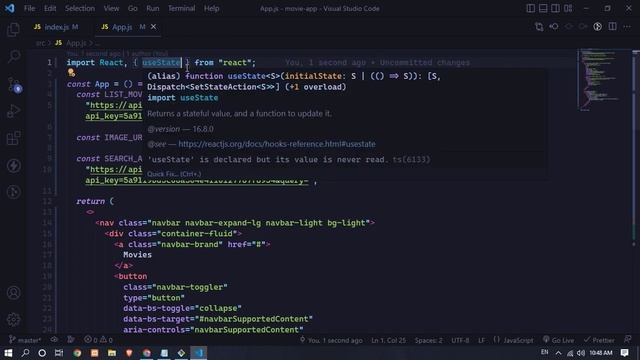Viewport: 640px width, 360px height.
Task: Click the App.js breadcrumb item
Action: (x=76, y=43)
